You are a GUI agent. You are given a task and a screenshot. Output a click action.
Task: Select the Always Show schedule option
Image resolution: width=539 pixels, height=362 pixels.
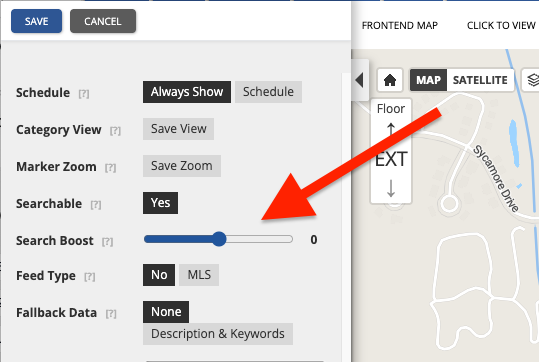click(x=187, y=92)
